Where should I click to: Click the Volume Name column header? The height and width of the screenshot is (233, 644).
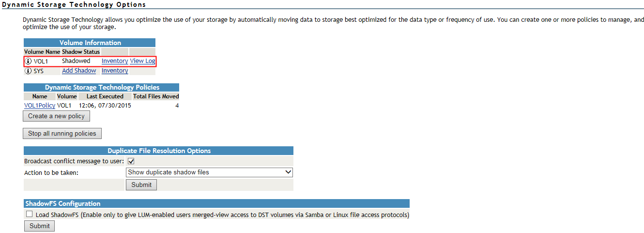pyautogui.click(x=42, y=52)
